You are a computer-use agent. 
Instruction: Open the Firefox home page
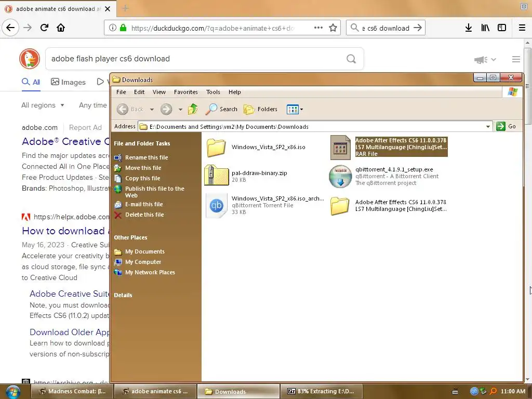[x=61, y=28]
